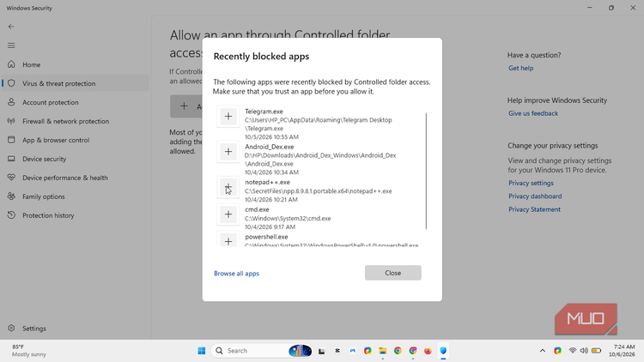Open the hamburger navigation menu
This screenshot has width=644, height=362.
11,45
